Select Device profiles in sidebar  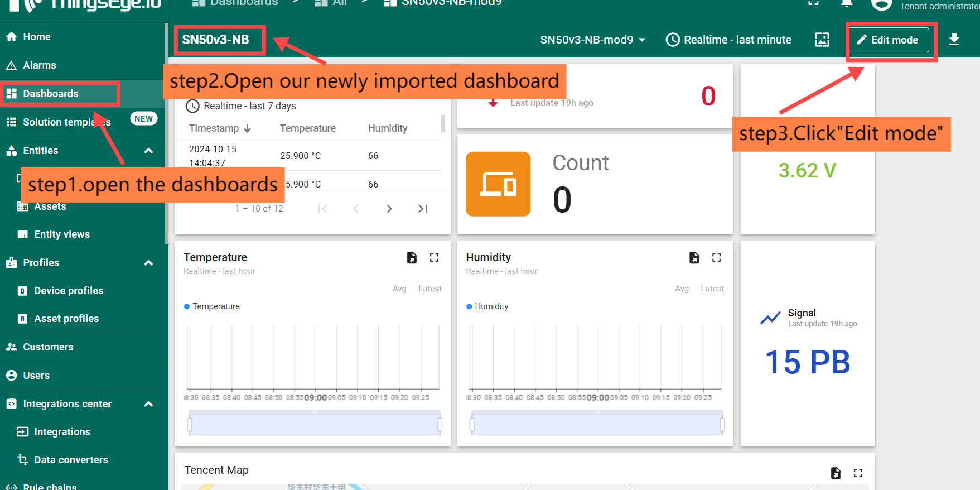pos(69,291)
